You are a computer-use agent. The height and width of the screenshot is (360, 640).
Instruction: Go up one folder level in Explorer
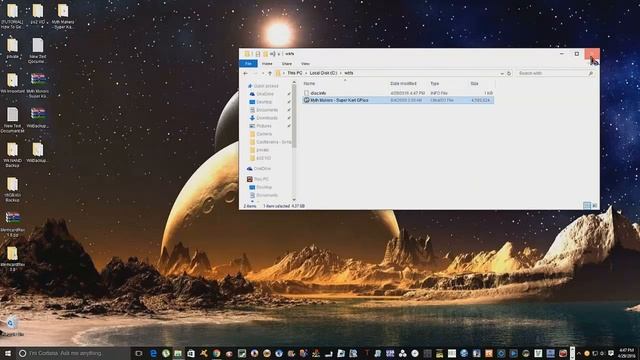(x=270, y=73)
